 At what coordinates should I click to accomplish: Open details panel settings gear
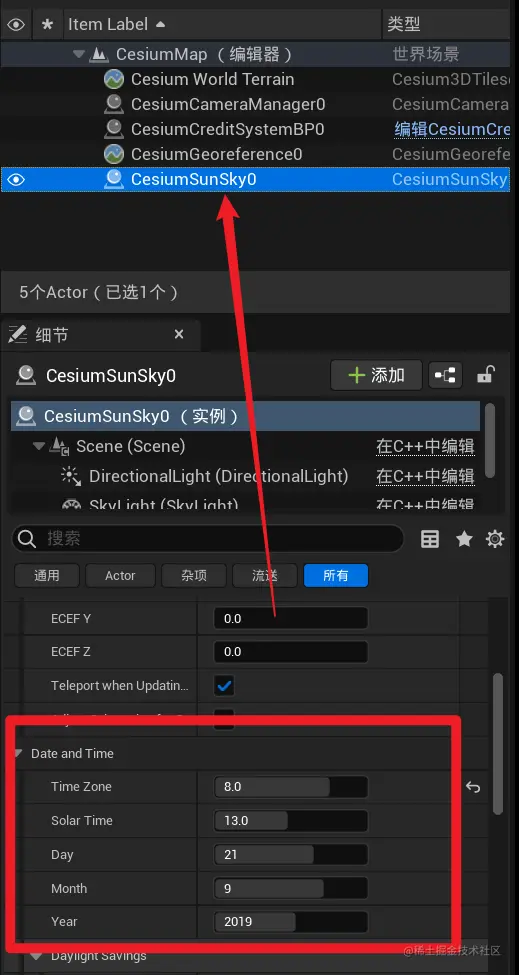(495, 539)
